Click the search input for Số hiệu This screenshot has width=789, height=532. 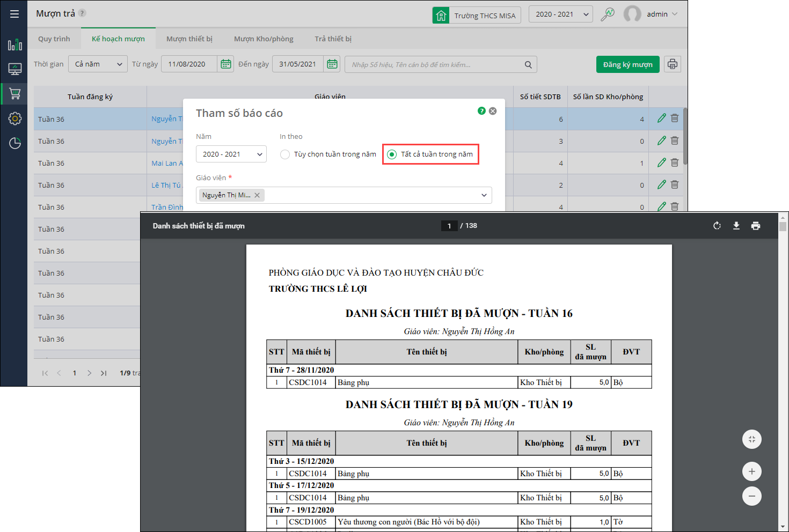(x=435, y=64)
